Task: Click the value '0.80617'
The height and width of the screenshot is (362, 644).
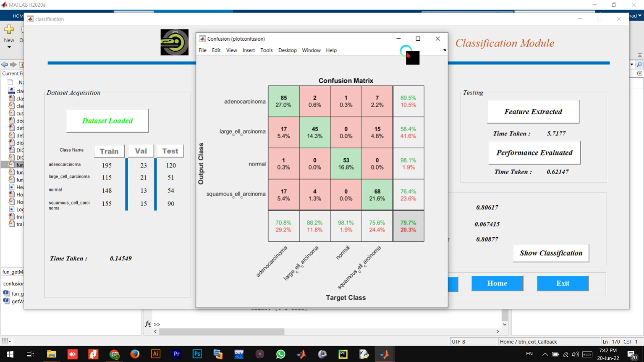Action: (x=487, y=207)
